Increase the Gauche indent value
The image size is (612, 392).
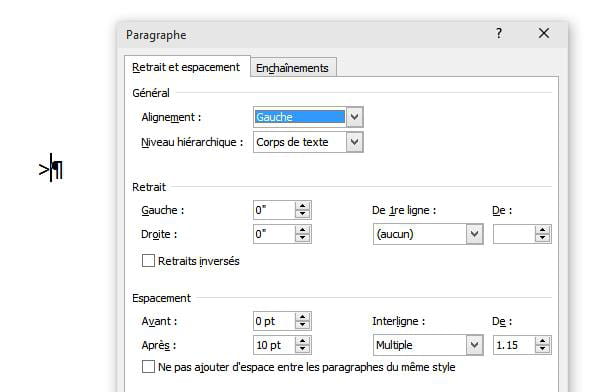tap(302, 206)
